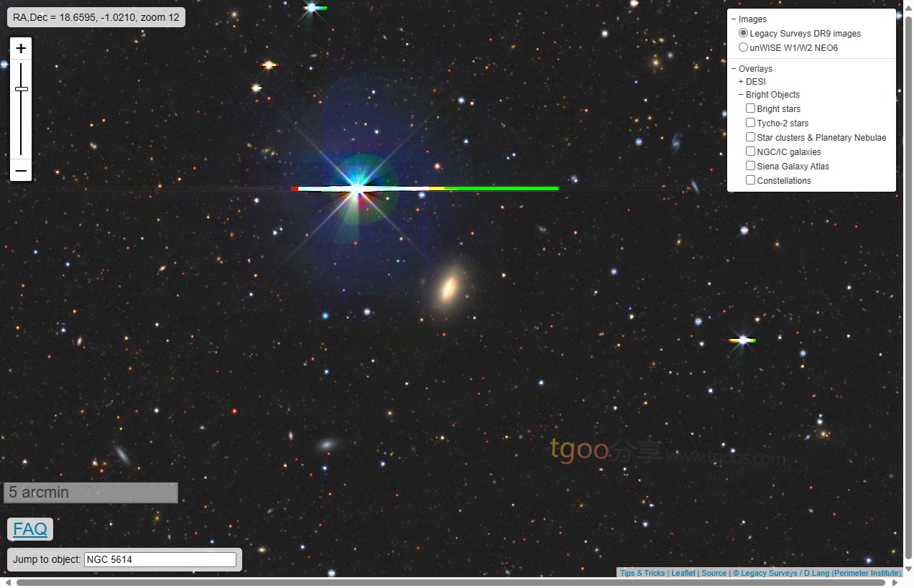This screenshot has height=588, width=914.
Task: Open the Leaflet attribution link
Action: [683, 573]
